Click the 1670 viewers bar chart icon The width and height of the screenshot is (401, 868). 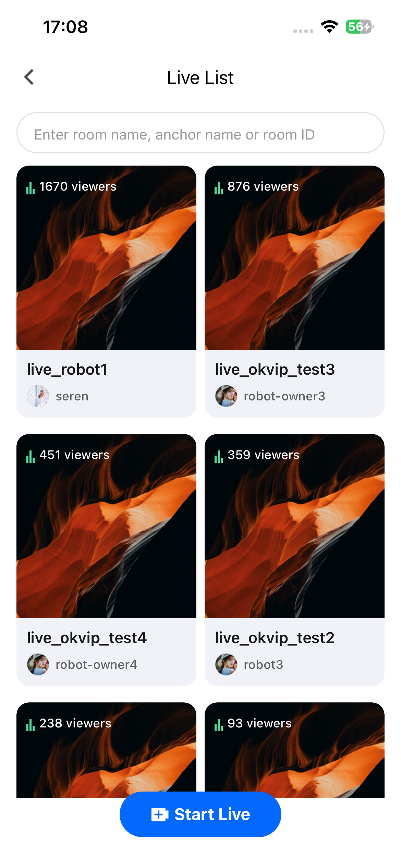[x=31, y=188]
